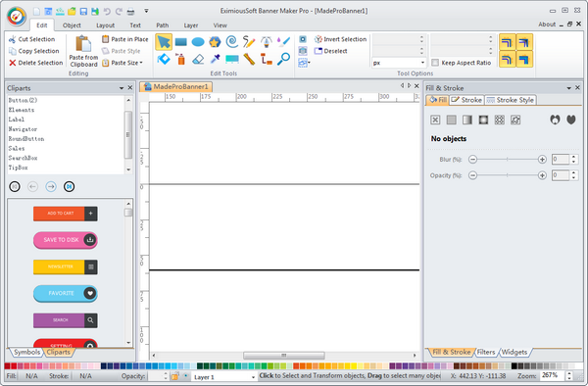
Task: Select the Ellipse drawing tool
Action: [198, 42]
